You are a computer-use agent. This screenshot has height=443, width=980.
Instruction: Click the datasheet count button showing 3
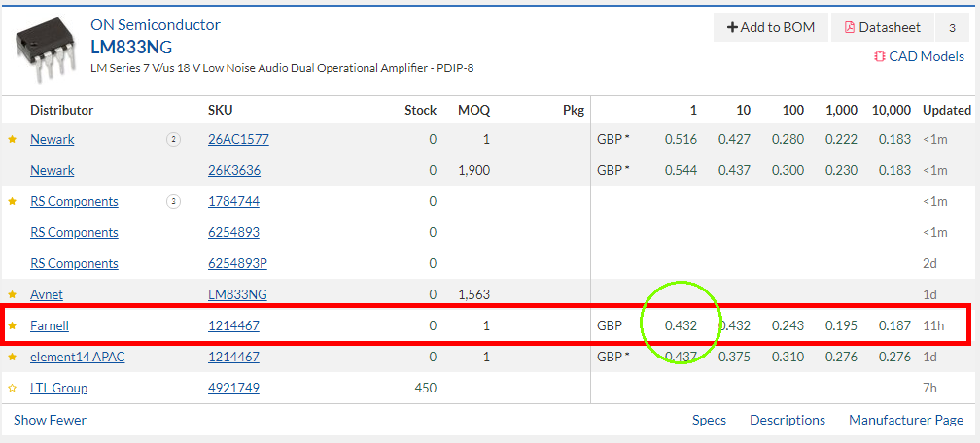952,27
